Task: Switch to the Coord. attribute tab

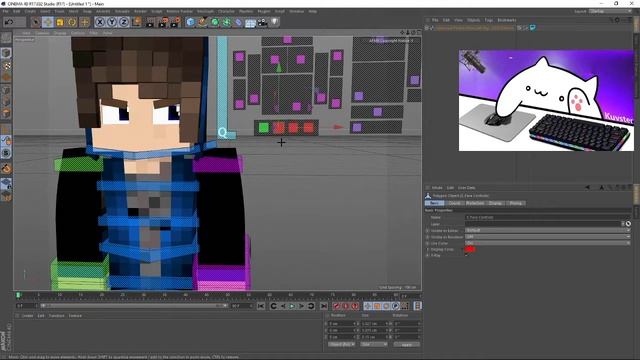Action: coord(454,203)
